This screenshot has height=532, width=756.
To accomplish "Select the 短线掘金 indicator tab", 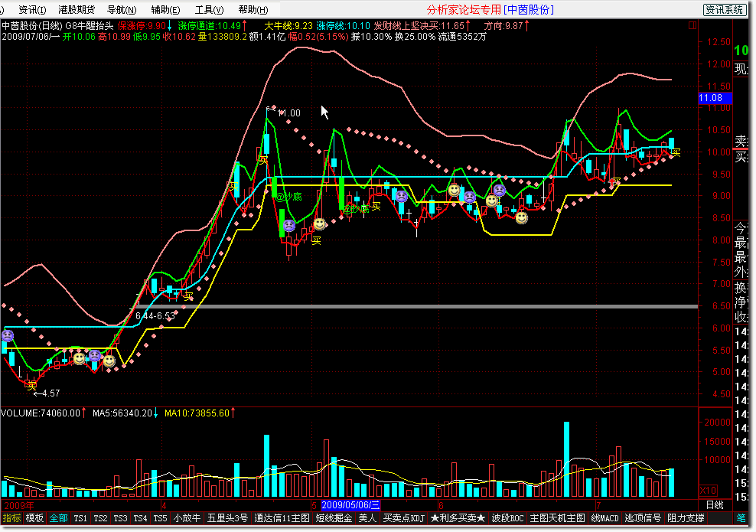I will [334, 518].
